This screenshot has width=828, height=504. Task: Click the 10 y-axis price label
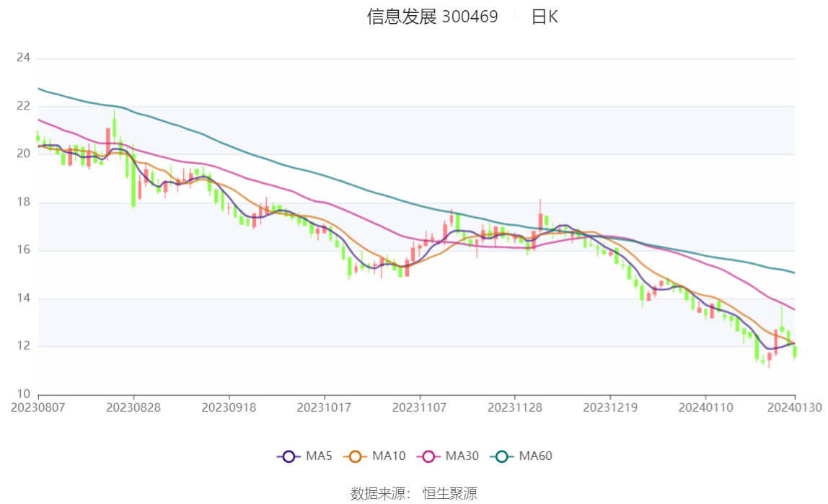coord(23,394)
